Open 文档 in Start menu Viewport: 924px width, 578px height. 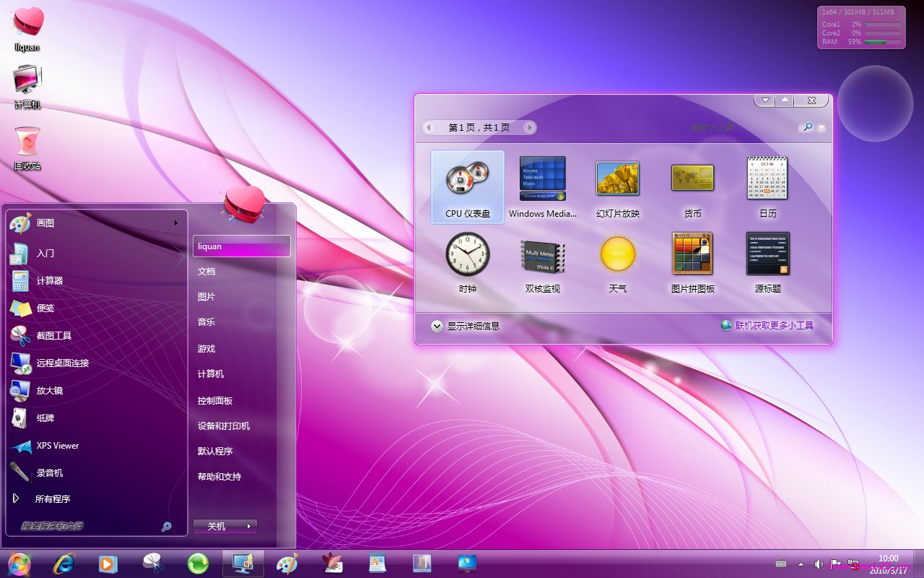[x=242, y=272]
